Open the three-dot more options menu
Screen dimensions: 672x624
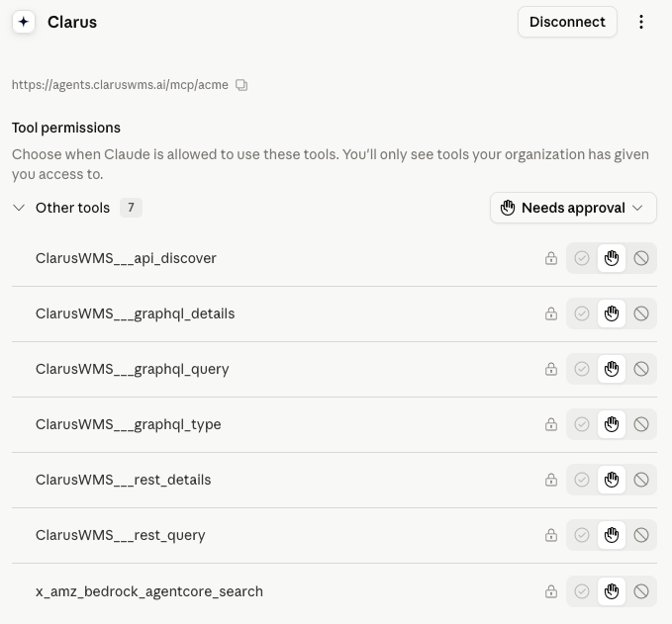click(640, 22)
